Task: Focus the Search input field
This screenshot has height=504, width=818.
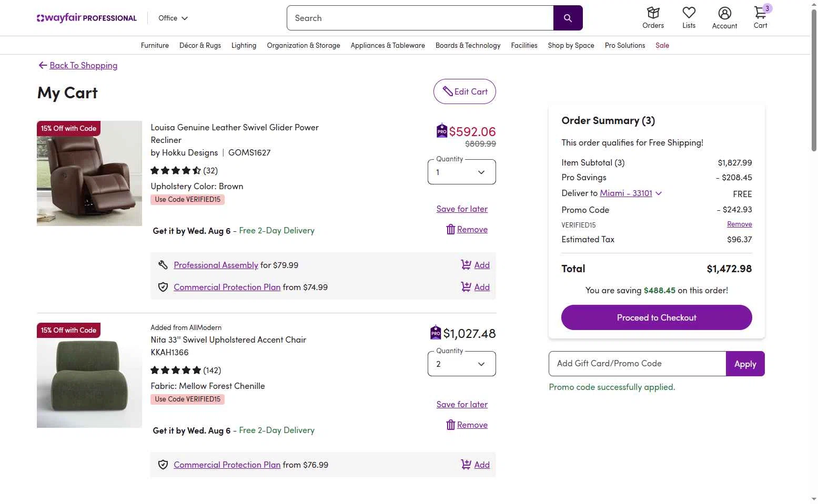Action: click(x=420, y=18)
